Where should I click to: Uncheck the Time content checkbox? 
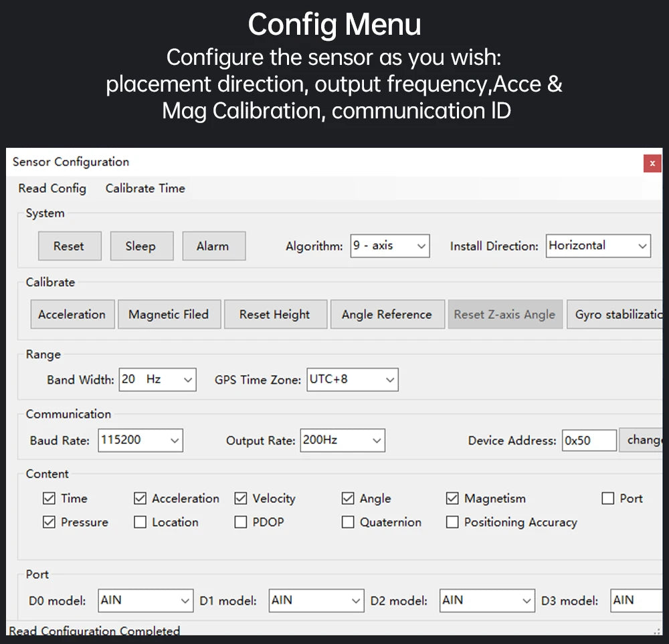click(50, 498)
